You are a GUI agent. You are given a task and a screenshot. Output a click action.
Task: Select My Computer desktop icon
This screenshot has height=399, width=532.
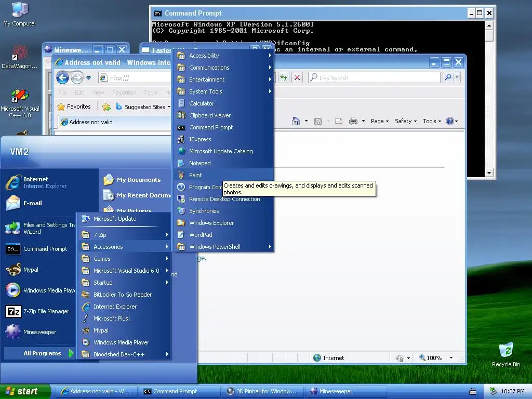[x=20, y=14]
